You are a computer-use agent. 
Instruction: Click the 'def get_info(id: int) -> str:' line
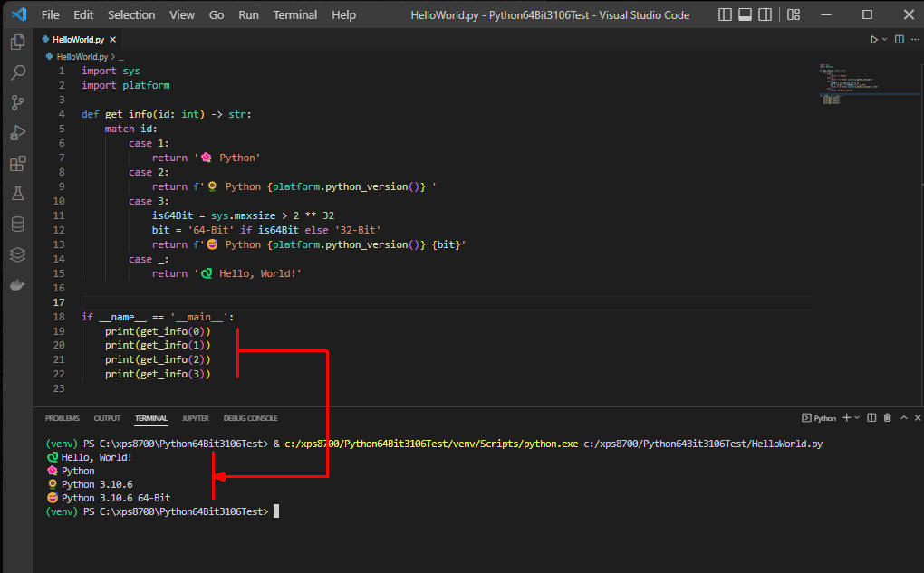166,114
